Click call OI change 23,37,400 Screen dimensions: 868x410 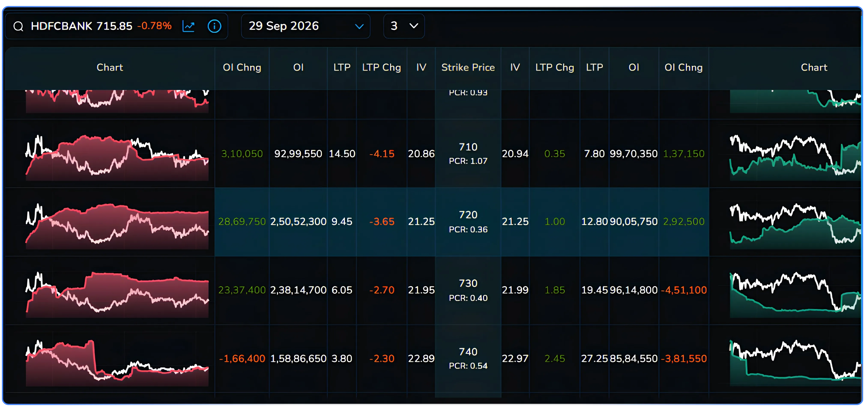242,290
